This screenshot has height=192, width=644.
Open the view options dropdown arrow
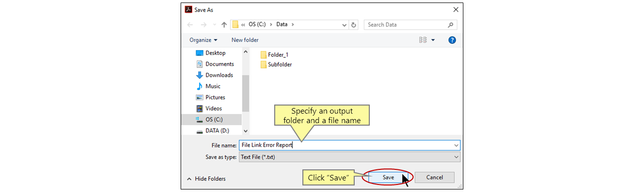(x=433, y=40)
